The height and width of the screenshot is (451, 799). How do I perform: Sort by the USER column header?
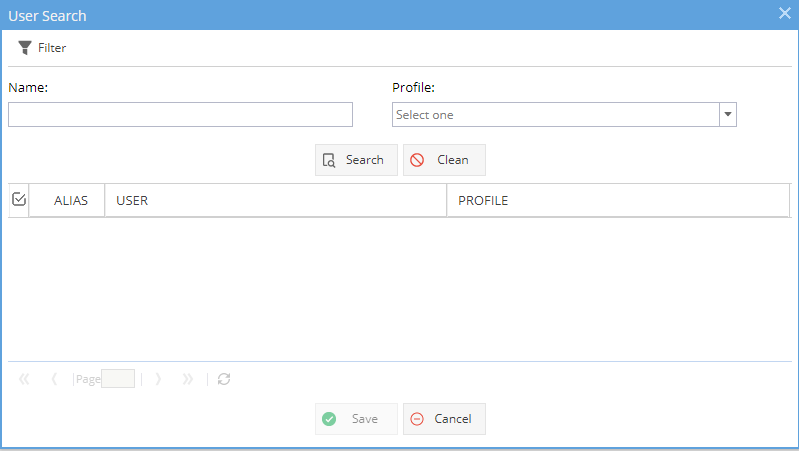click(x=276, y=201)
